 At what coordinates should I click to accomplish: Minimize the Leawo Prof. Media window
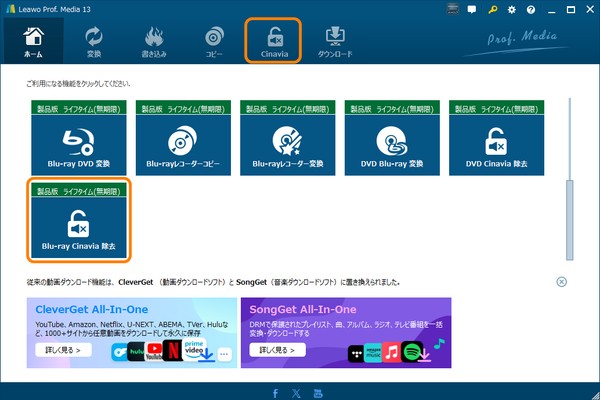[551, 10]
